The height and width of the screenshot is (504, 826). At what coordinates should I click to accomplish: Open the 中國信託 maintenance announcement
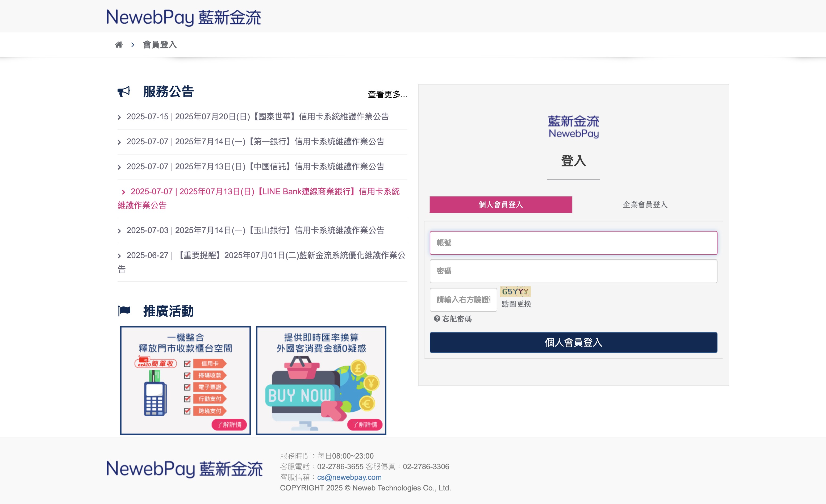tap(256, 167)
